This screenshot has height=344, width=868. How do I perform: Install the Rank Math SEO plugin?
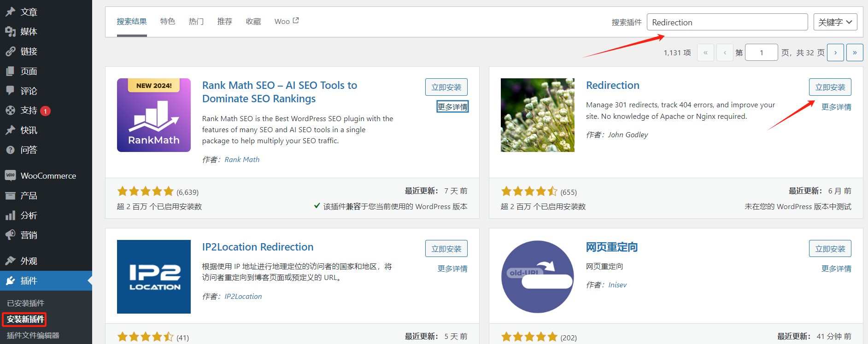446,87
